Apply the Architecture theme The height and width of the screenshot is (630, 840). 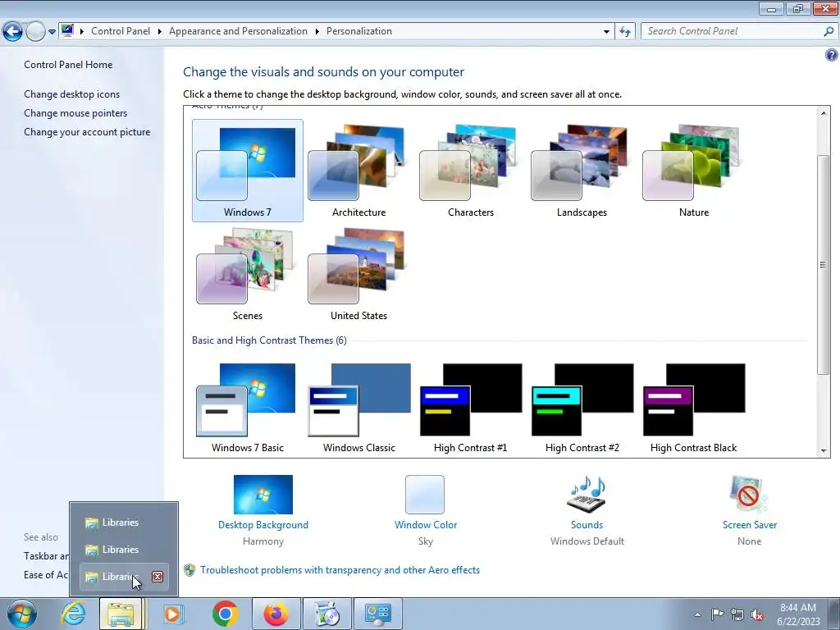[358, 171]
